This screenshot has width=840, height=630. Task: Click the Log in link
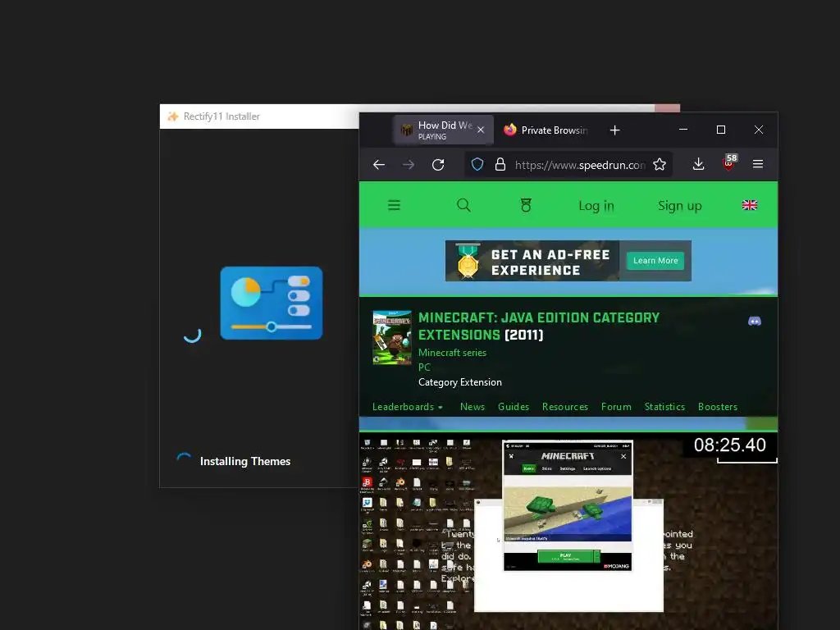point(596,206)
